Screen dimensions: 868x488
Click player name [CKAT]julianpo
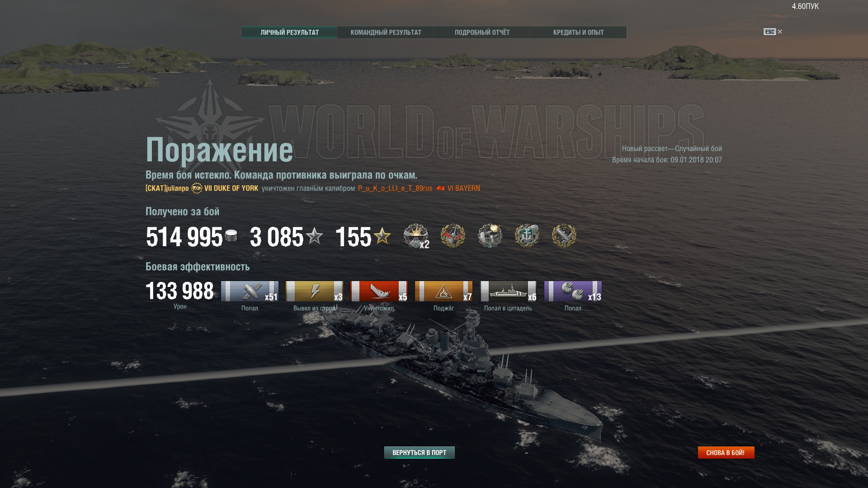coord(167,188)
